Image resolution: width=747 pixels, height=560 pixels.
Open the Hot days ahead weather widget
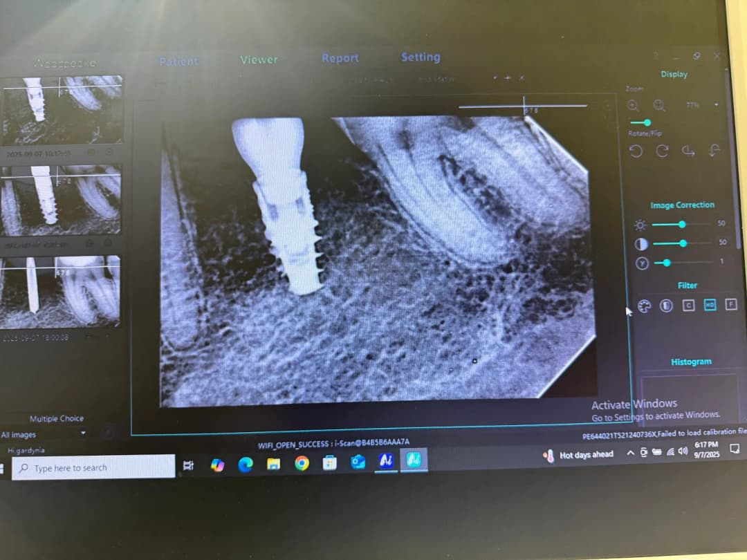pos(578,455)
